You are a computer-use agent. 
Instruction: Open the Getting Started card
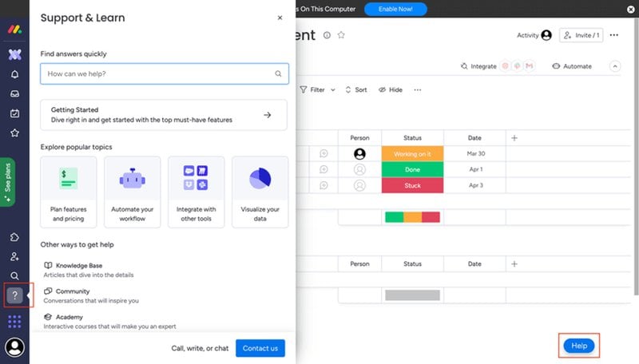click(163, 115)
